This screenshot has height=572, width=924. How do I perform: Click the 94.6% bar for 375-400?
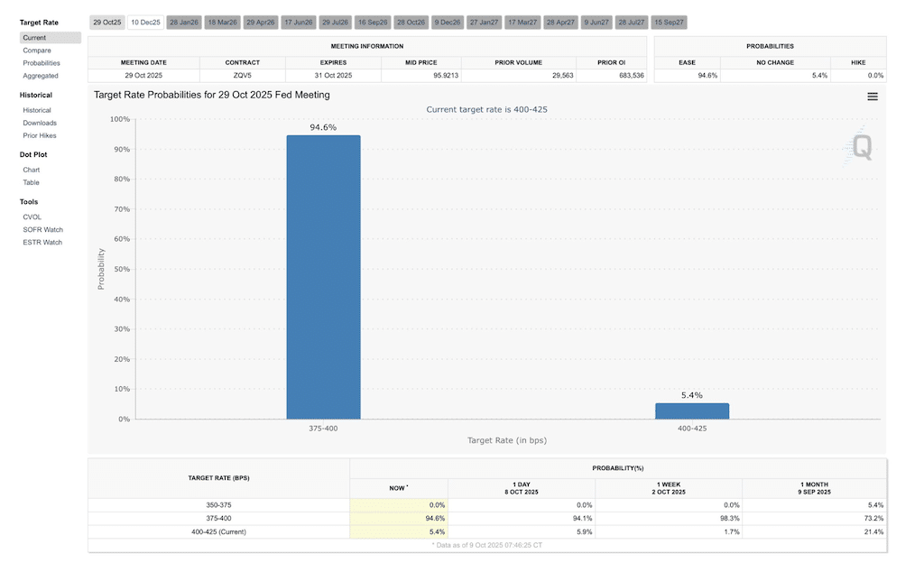323,277
